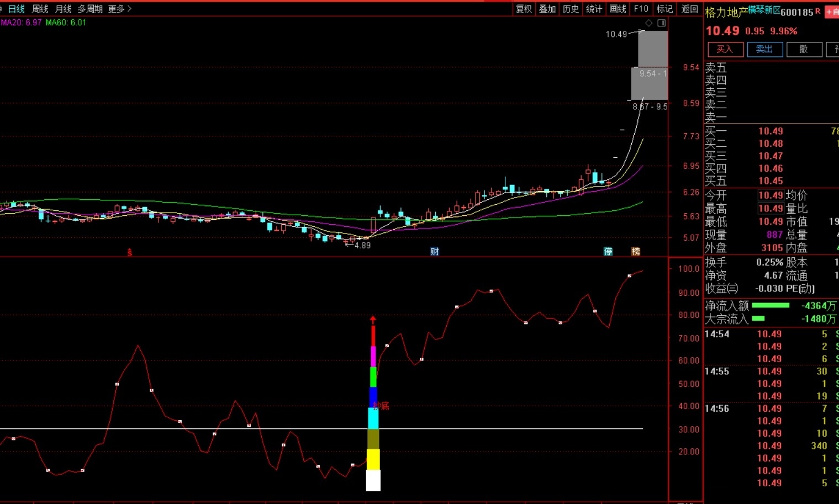Switch to 月线 monthly chart tab

pos(63,9)
